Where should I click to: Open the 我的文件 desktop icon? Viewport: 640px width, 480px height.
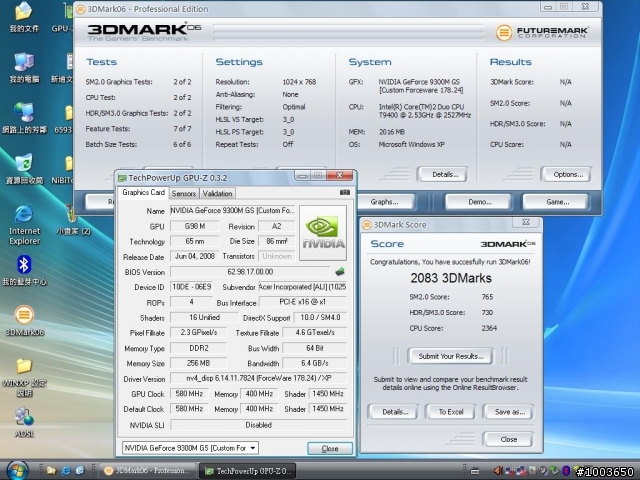click(x=24, y=16)
